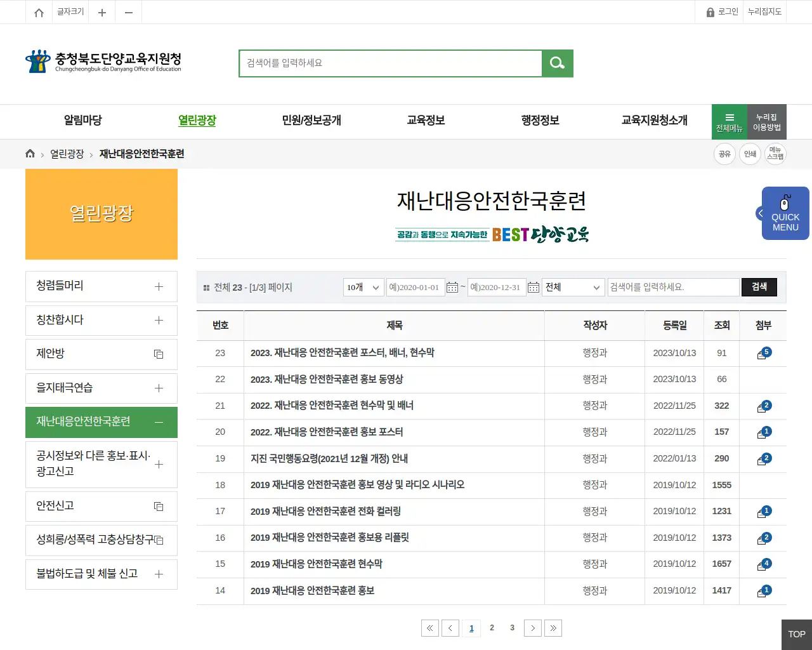The width and height of the screenshot is (812, 650).
Task: Click the black 검색 button
Action: tap(759, 288)
